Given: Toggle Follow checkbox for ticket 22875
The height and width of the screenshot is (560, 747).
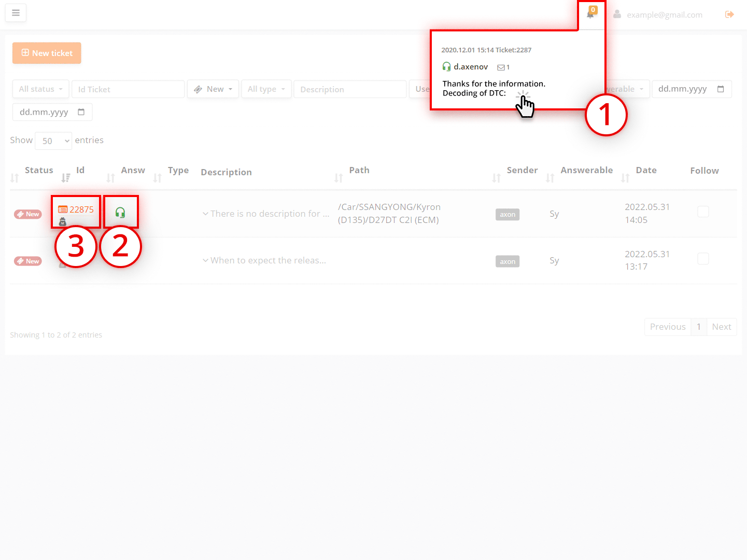Looking at the screenshot, I should point(703,212).
